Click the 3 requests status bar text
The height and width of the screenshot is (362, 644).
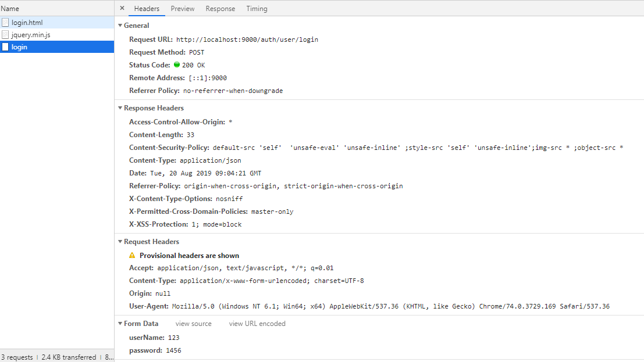[17, 357]
